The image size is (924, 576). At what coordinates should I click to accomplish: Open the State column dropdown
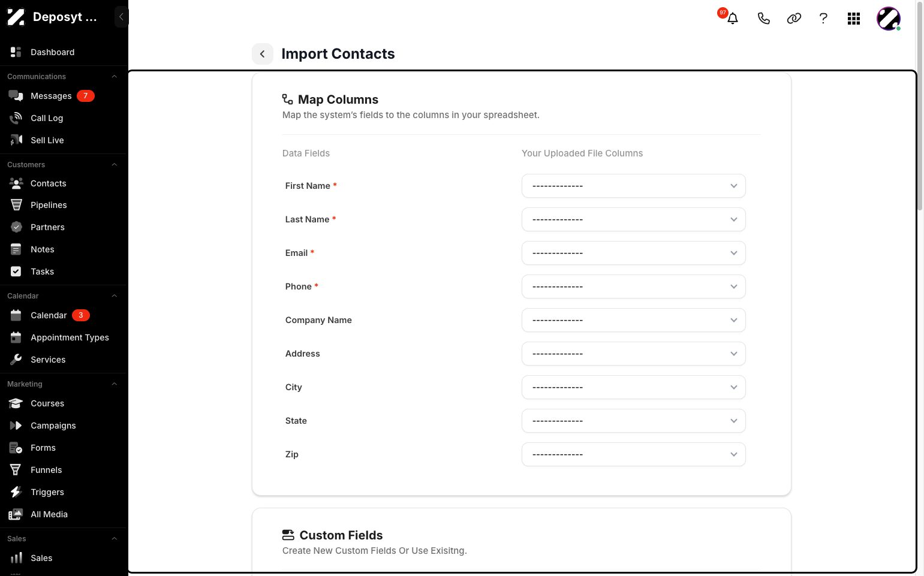pos(634,421)
